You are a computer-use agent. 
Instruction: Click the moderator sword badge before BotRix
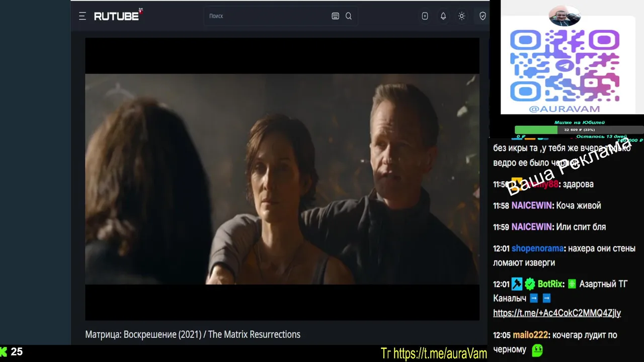[517, 285]
